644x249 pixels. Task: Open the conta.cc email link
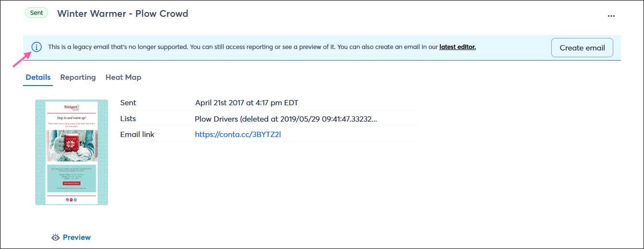click(x=238, y=135)
